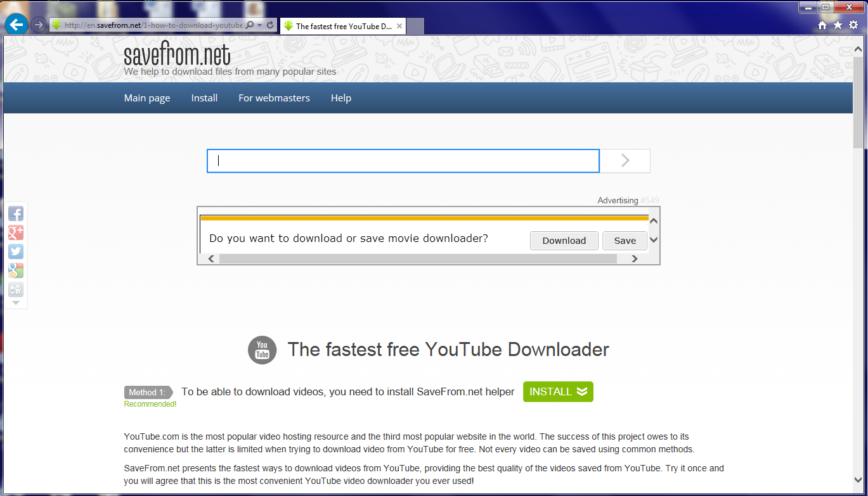Viewport: 868px width, 496px height.
Task: Click the page scrollbar up arrow
Action: click(858, 49)
